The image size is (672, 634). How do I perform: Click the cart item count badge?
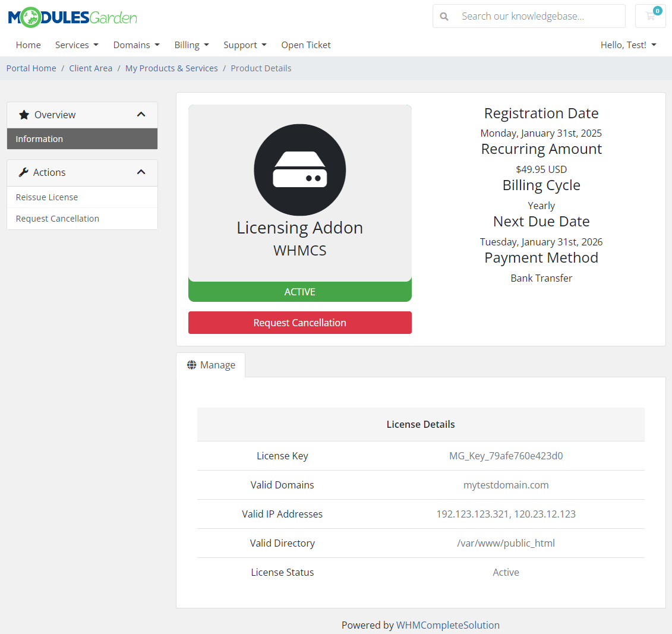(657, 10)
